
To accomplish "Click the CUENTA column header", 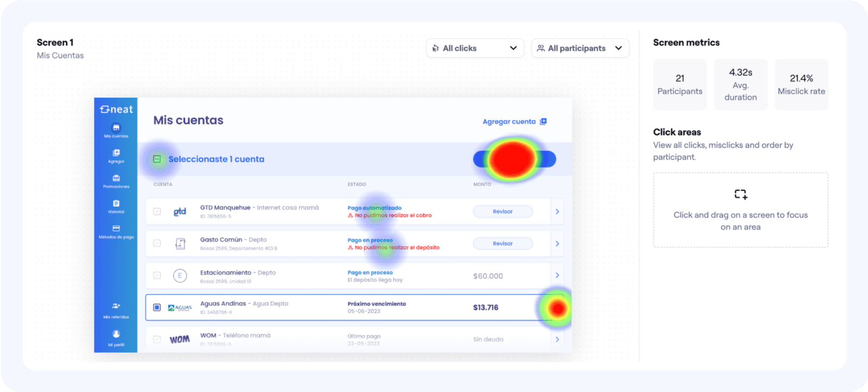I will pyautogui.click(x=163, y=185).
